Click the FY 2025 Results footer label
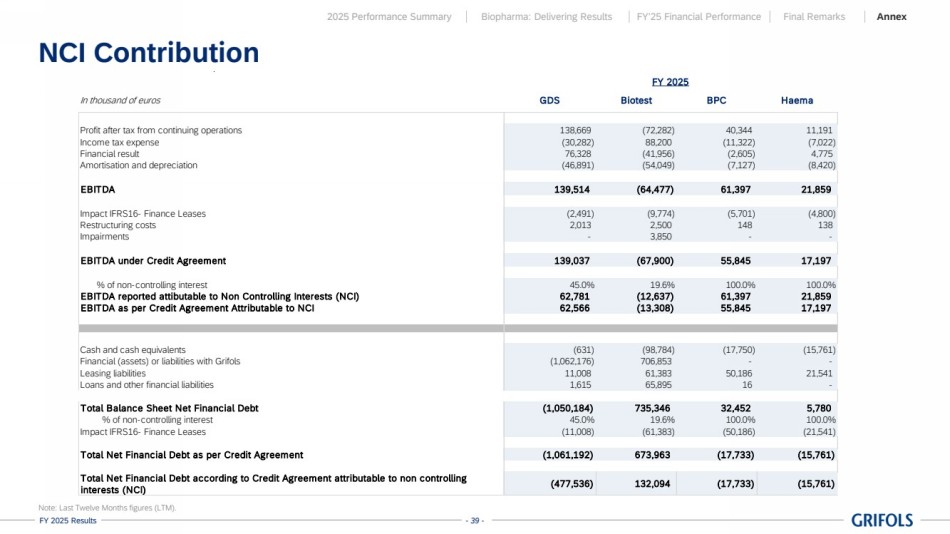Image resolution: width=950 pixels, height=534 pixels. 68,521
